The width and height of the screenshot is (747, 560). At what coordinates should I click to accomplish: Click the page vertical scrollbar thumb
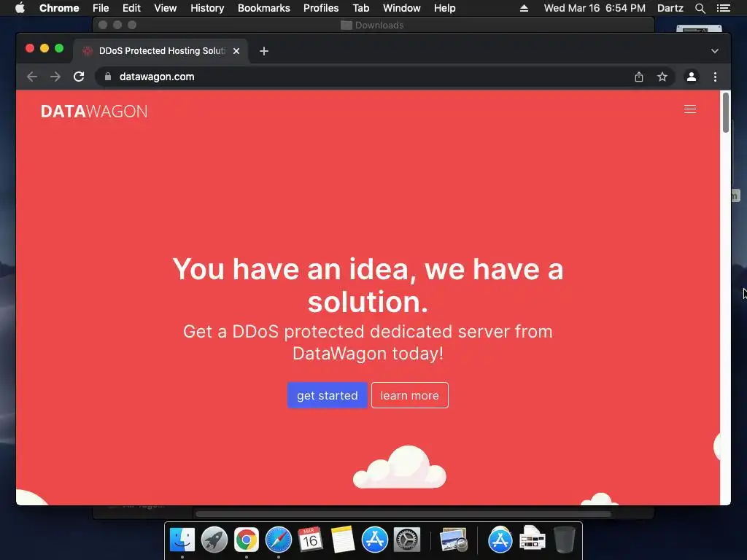click(726, 112)
